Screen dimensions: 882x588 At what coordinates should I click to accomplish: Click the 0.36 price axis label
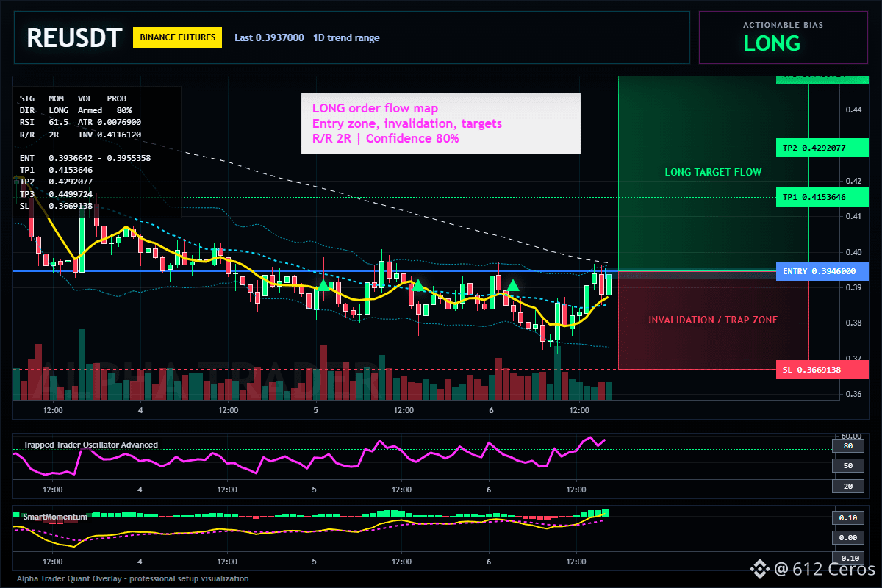[853, 394]
